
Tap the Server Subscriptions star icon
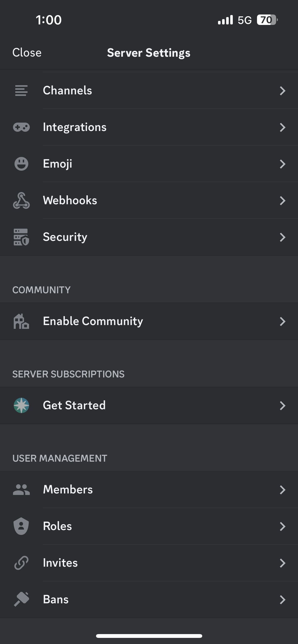pos(21,405)
